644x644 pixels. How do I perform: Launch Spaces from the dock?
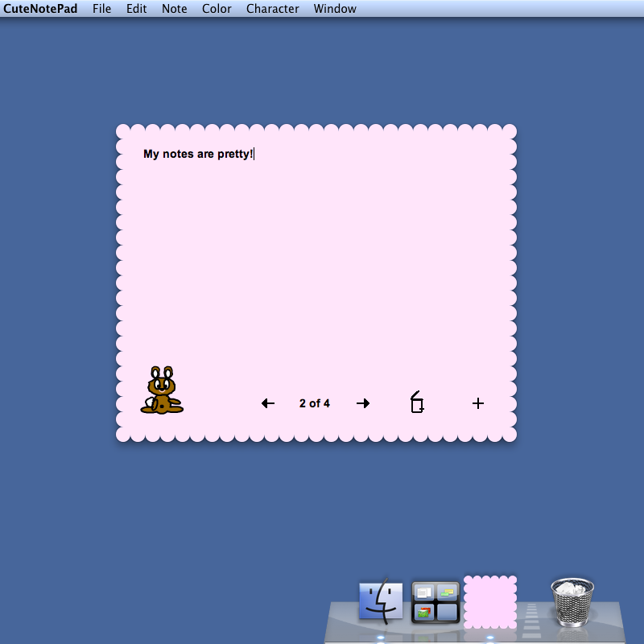pos(436,602)
